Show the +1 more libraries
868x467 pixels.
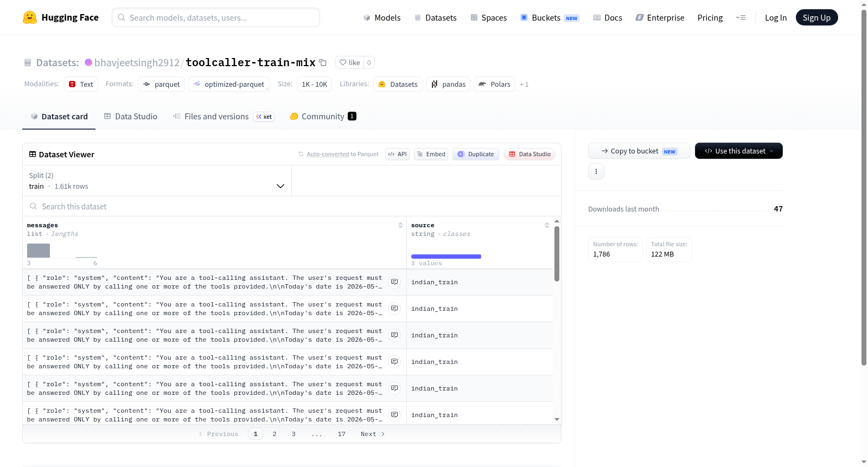pos(524,84)
